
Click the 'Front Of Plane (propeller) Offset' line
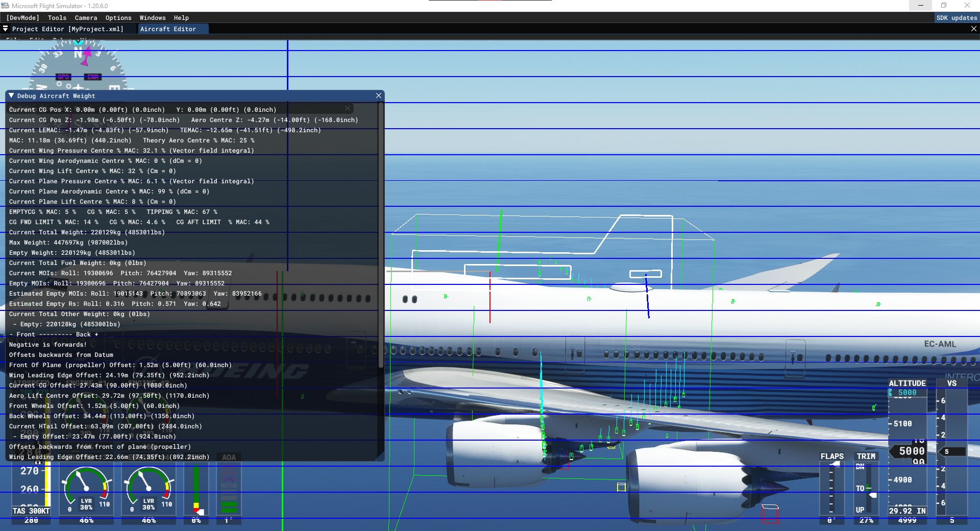(120, 365)
